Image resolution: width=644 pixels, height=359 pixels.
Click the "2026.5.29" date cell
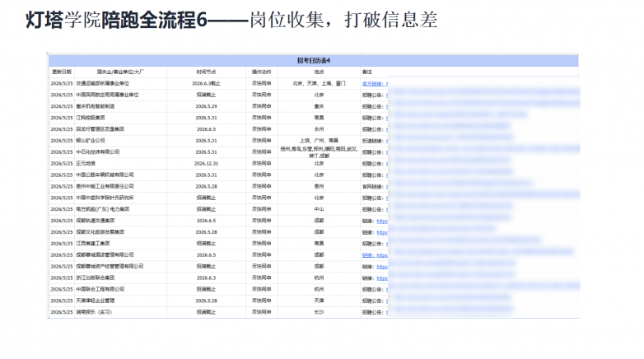[x=206, y=106]
